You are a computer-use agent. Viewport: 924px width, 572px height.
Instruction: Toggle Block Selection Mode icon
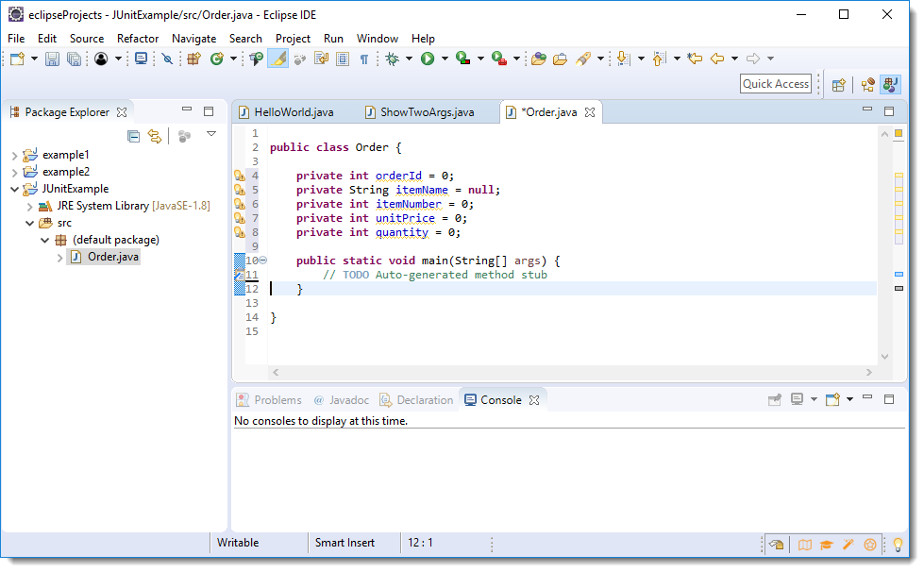(x=343, y=59)
